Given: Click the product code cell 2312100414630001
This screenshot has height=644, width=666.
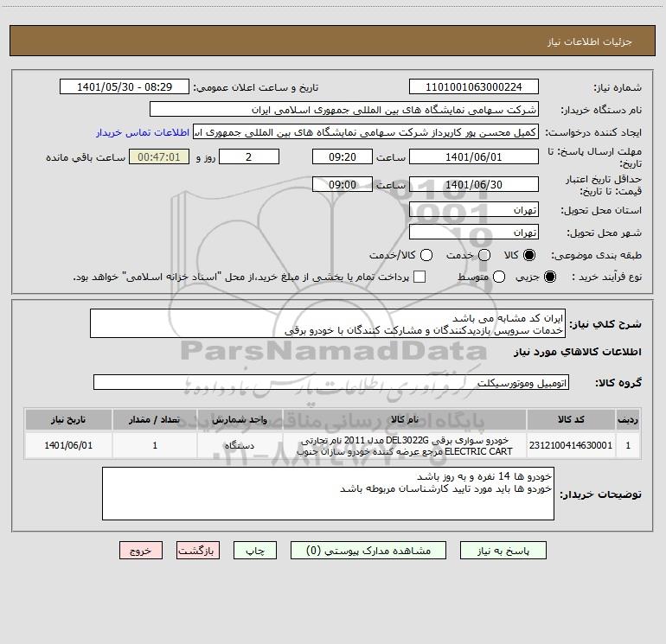Looking at the screenshot, I should point(571,445).
